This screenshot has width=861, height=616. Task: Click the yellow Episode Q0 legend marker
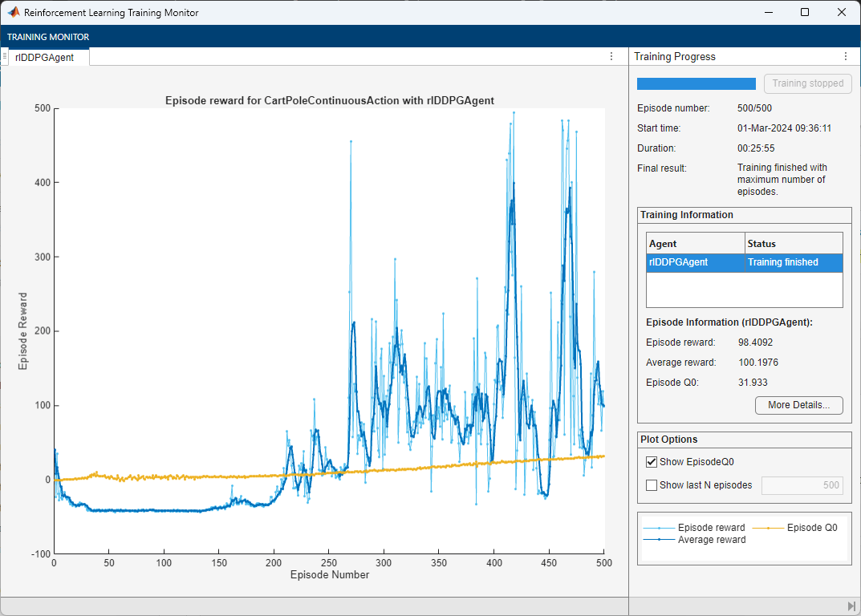[768, 528]
